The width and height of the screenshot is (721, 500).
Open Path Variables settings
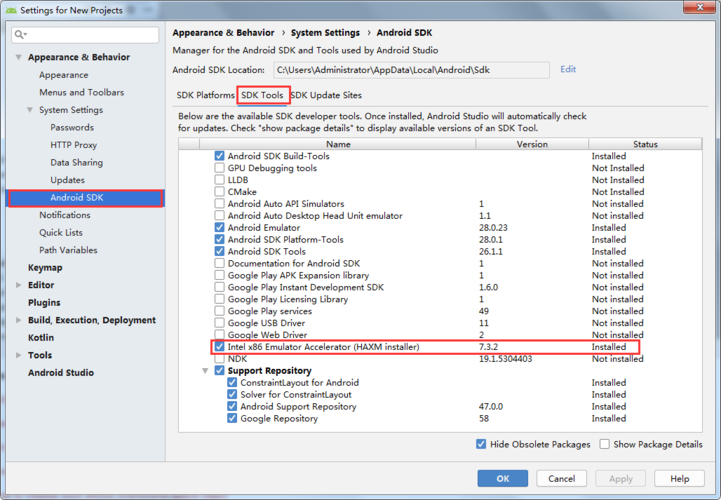68,250
